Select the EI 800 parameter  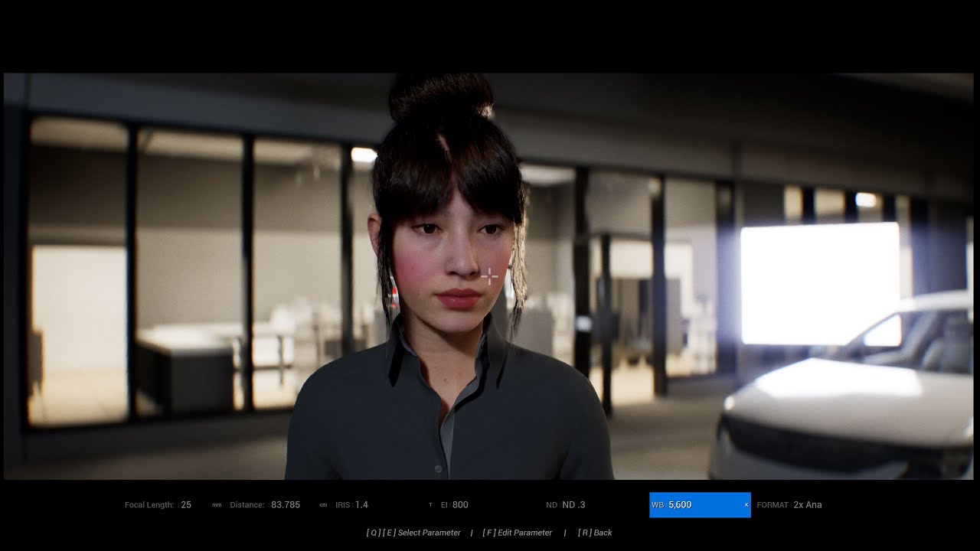[455, 505]
